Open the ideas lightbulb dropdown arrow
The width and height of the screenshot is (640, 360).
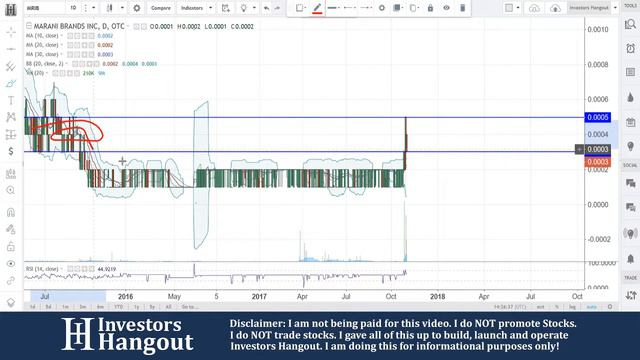pyautogui.click(x=254, y=8)
